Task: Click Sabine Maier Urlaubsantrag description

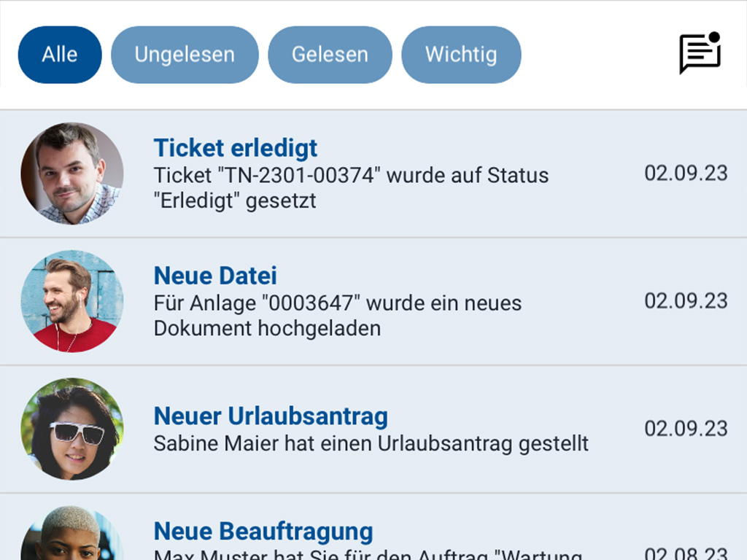Action: point(371,443)
